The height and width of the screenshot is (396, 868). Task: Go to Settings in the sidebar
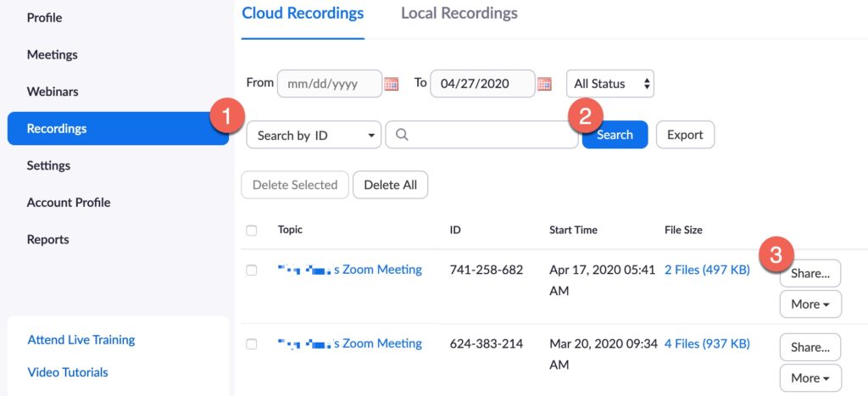pyautogui.click(x=48, y=165)
